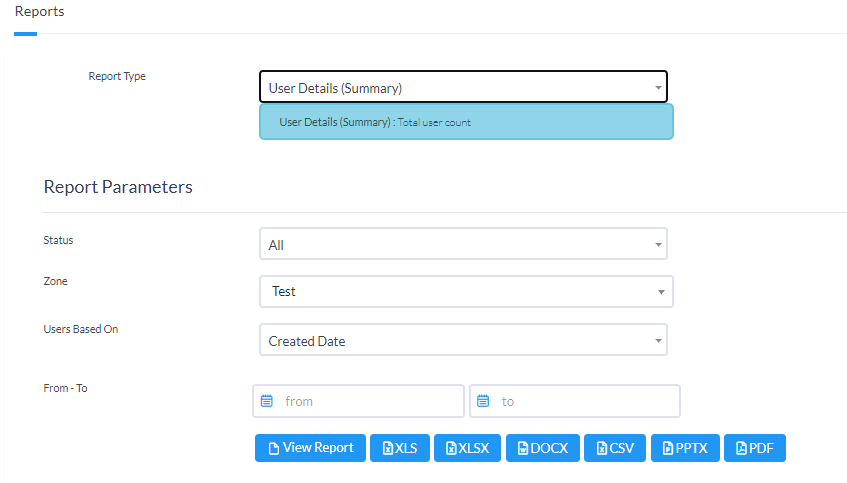Open the Report Type dropdown
This screenshot has height=483, width=847.
[x=462, y=88]
